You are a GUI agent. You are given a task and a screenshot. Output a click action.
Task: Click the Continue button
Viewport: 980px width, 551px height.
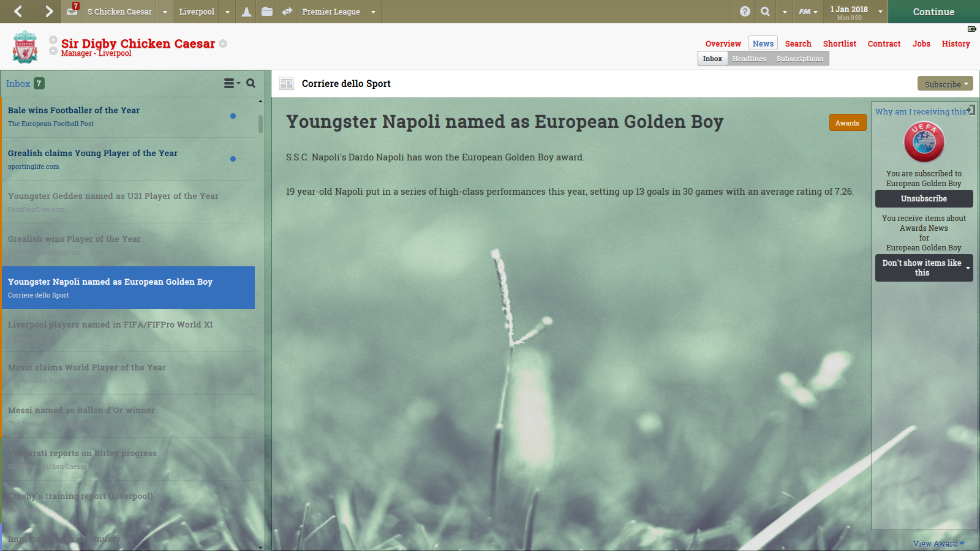click(x=933, y=12)
